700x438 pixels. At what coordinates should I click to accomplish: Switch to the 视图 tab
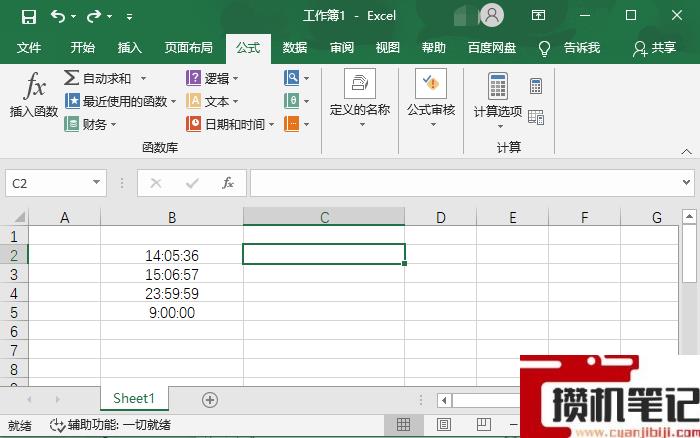coord(388,48)
